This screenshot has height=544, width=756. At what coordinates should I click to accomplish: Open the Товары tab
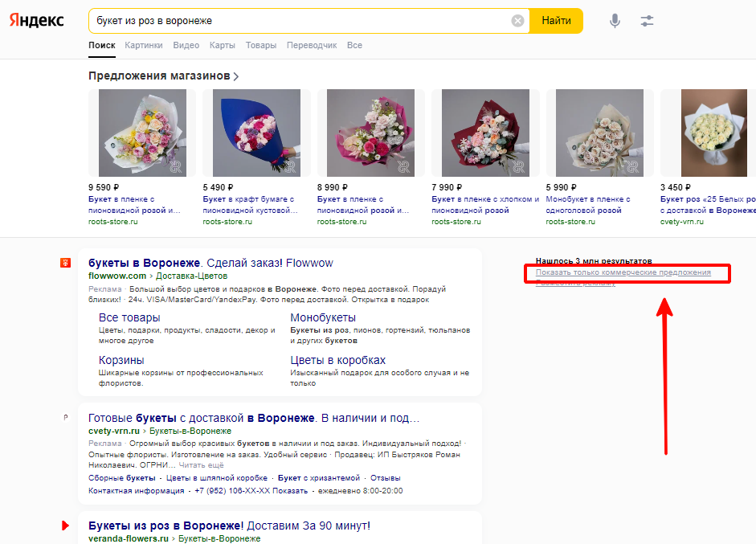pos(261,45)
